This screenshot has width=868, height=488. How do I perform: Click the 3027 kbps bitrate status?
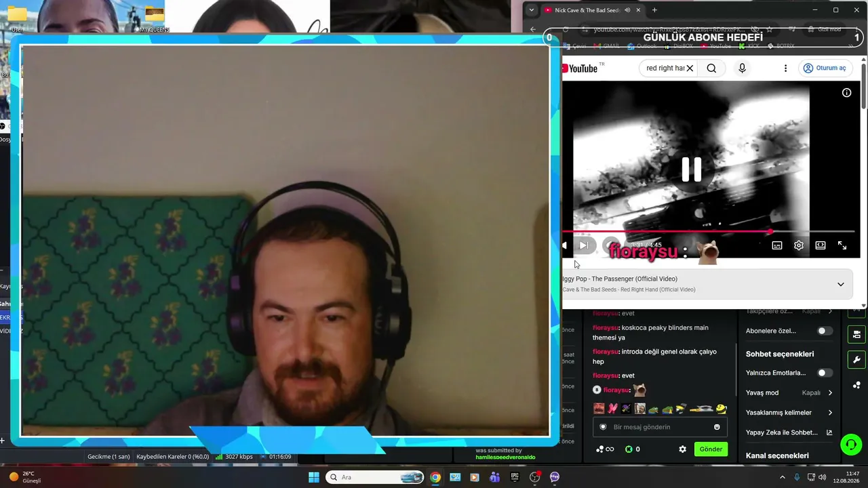click(234, 457)
